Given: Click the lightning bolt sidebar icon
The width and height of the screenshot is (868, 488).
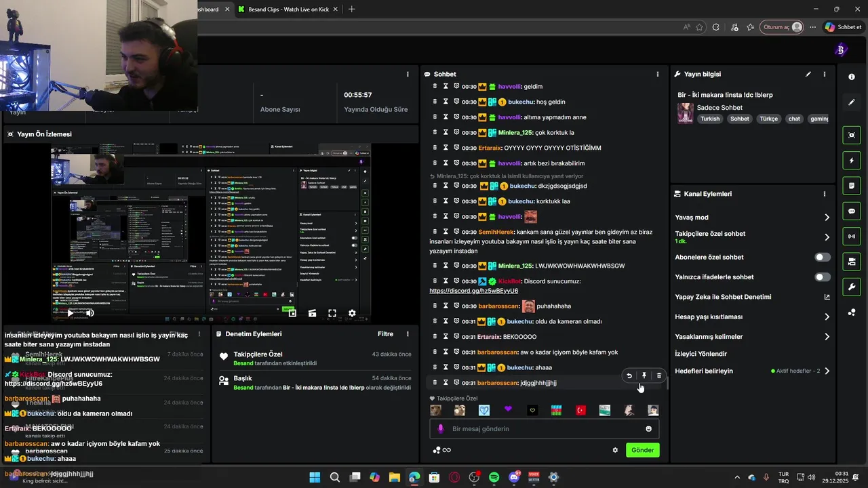Looking at the screenshot, I should pos(852,161).
